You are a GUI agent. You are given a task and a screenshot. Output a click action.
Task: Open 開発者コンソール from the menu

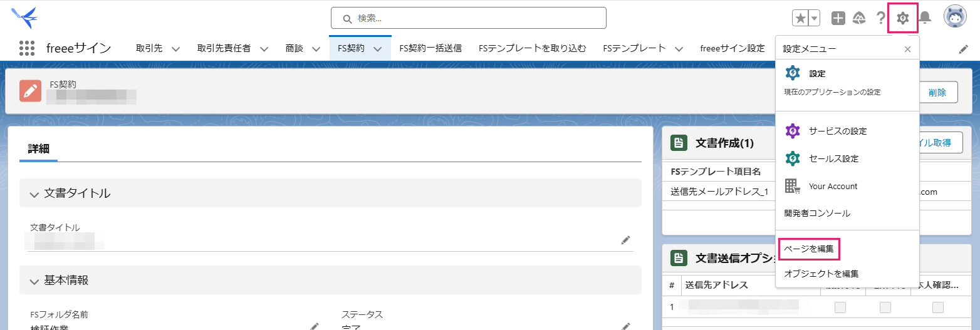tap(817, 213)
